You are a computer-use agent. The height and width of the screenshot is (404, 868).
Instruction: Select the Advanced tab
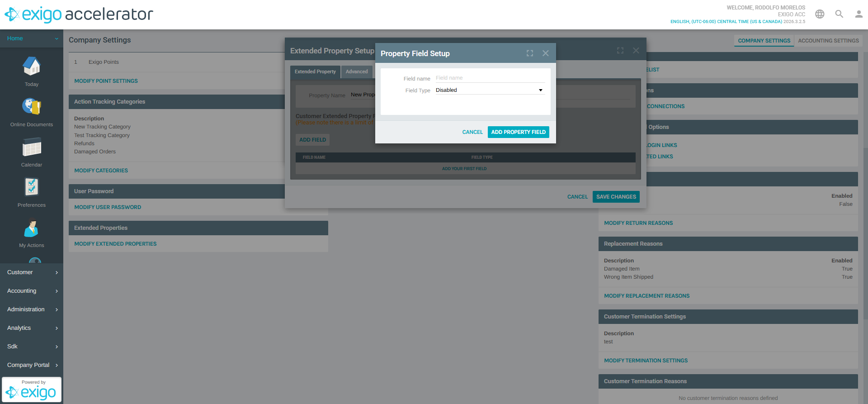coord(357,71)
